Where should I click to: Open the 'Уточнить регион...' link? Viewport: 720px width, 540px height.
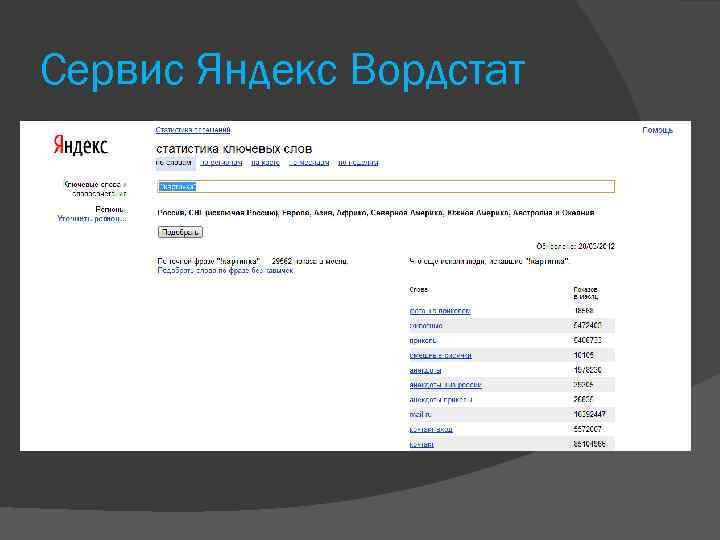tap(91, 219)
